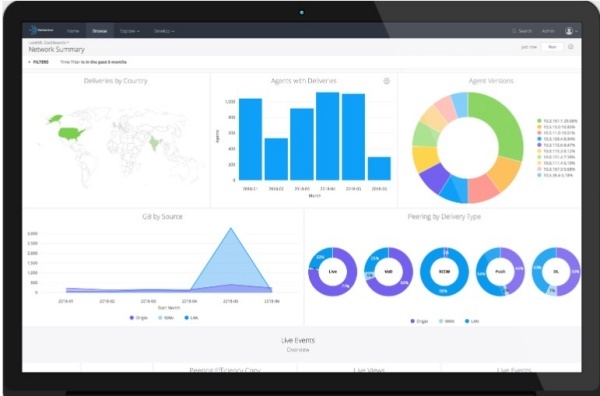Click the Run button

pyautogui.click(x=552, y=47)
